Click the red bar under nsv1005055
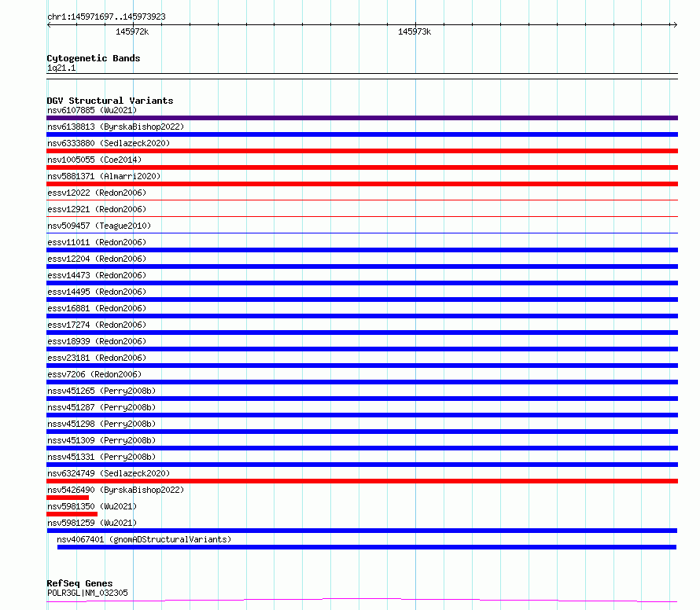The width and height of the screenshot is (700, 610). coord(362,167)
